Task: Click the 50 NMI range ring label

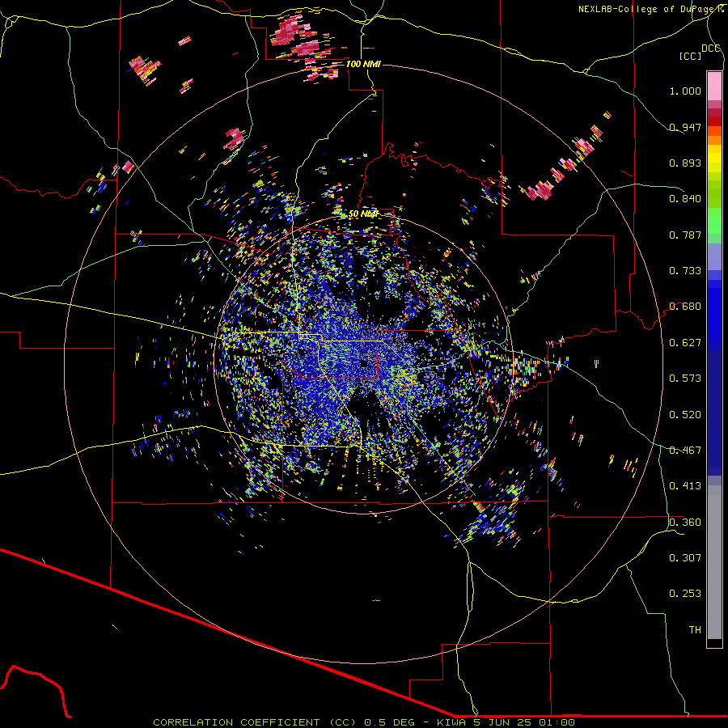Action: click(x=363, y=214)
